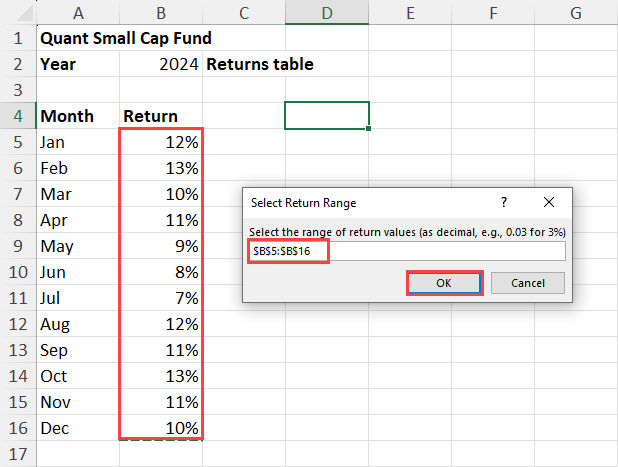Click the Apr return 11% cell

pyautogui.click(x=161, y=220)
